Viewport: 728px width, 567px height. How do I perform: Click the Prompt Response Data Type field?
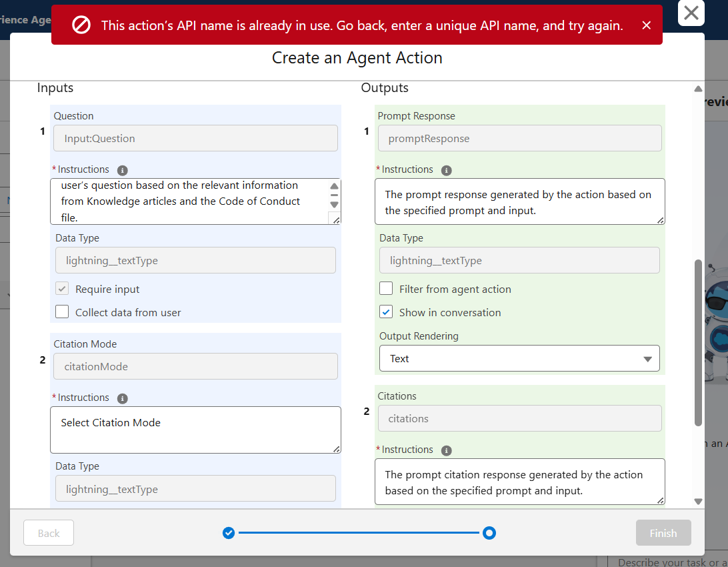pyautogui.click(x=519, y=260)
